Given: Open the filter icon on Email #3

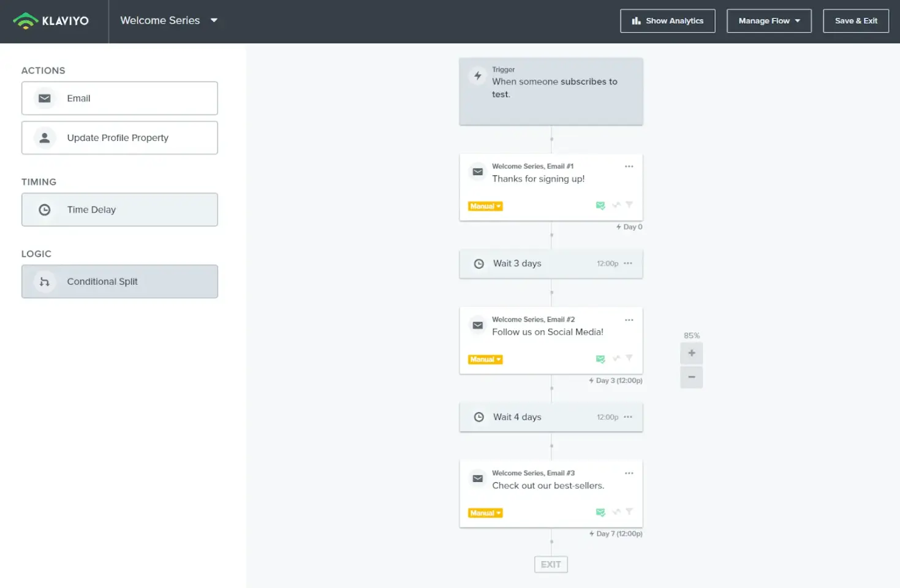Looking at the screenshot, I should click(629, 512).
